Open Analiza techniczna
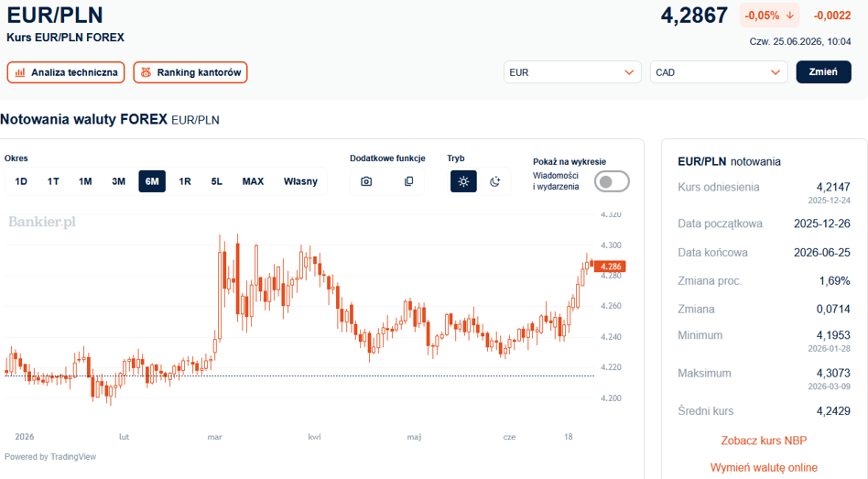 pyautogui.click(x=66, y=72)
